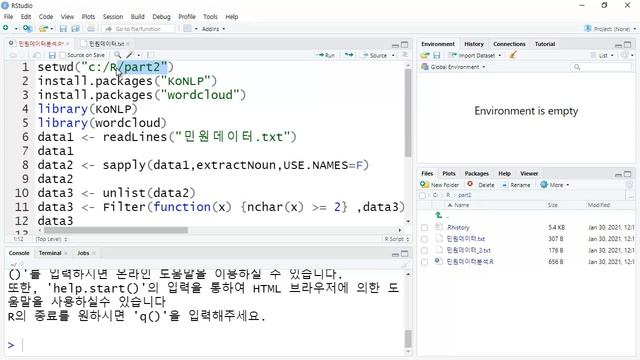Minimize the source editor pane
The height and width of the screenshot is (360, 640).
point(395,45)
